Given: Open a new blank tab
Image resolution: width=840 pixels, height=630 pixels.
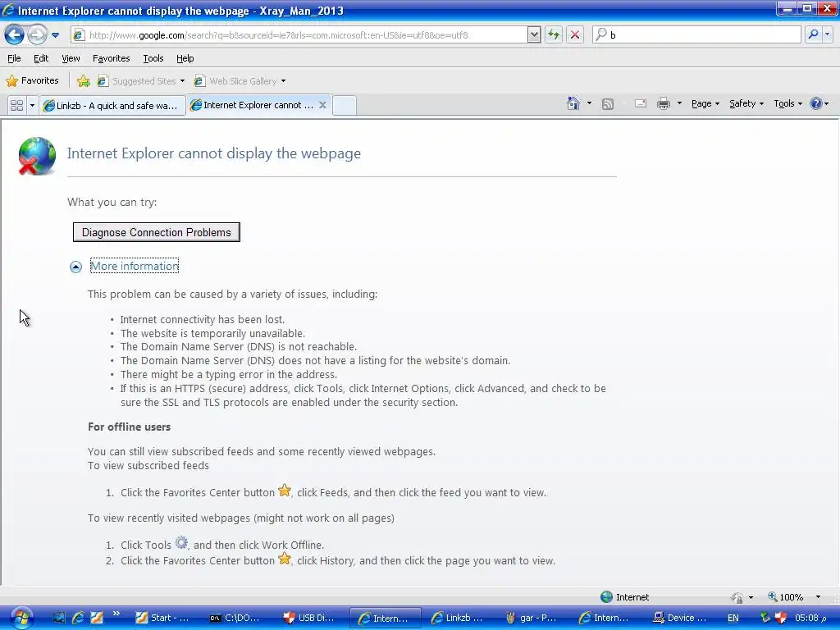Looking at the screenshot, I should [x=345, y=105].
